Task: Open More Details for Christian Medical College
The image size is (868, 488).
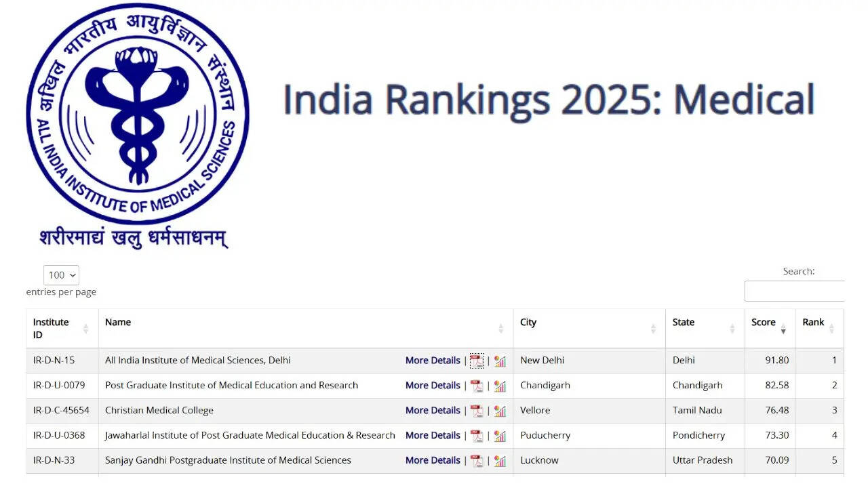Action: coord(433,411)
